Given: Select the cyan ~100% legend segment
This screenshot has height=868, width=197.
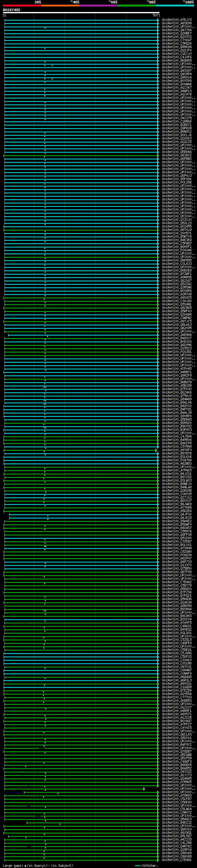Looking at the screenshot, I should click(175, 6).
